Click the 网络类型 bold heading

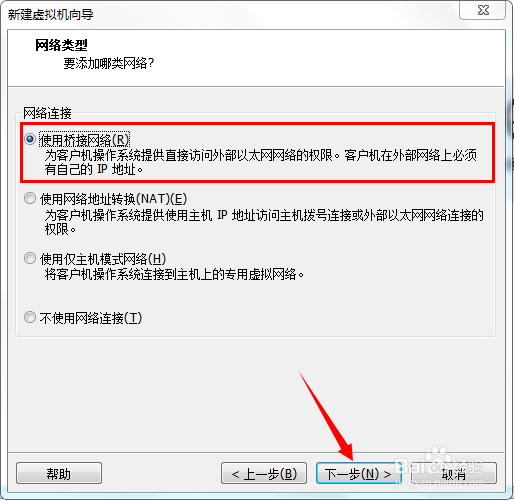pyautogui.click(x=61, y=45)
